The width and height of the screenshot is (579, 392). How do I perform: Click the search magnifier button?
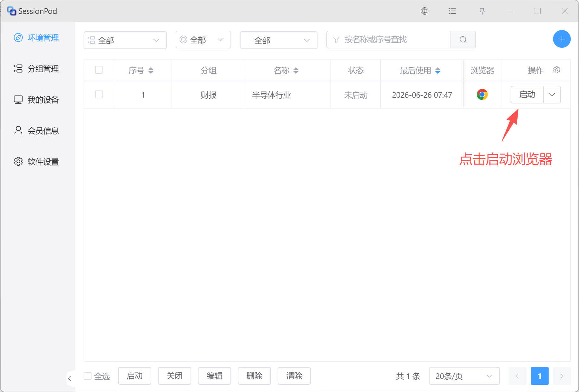(463, 40)
